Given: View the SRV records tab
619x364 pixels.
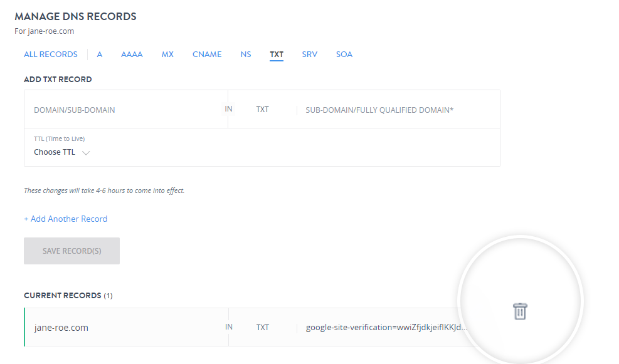Looking at the screenshot, I should coord(309,55).
